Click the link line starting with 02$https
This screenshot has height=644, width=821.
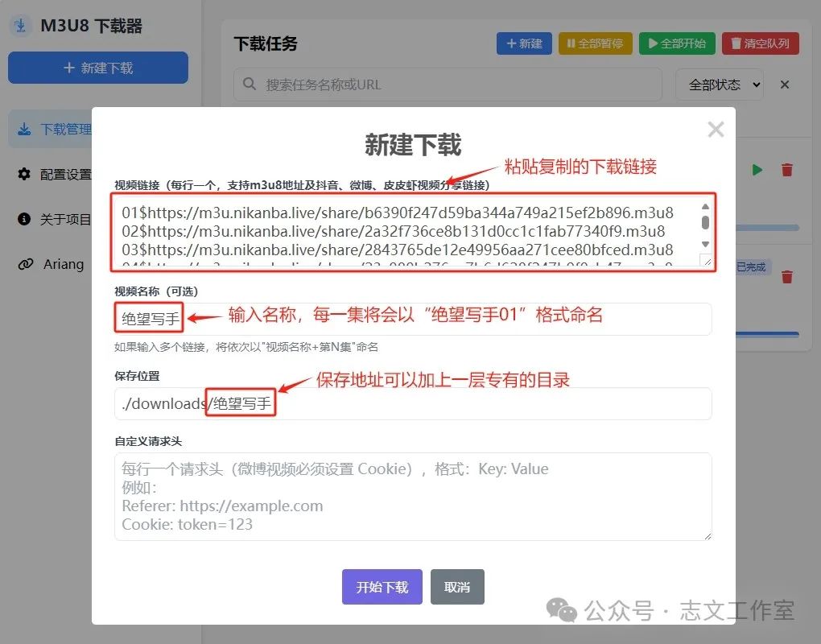click(x=394, y=231)
